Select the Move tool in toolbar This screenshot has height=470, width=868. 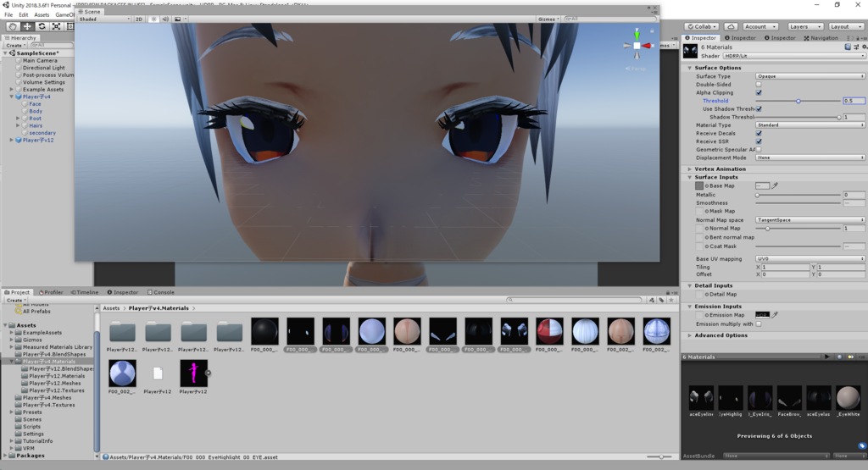point(26,26)
